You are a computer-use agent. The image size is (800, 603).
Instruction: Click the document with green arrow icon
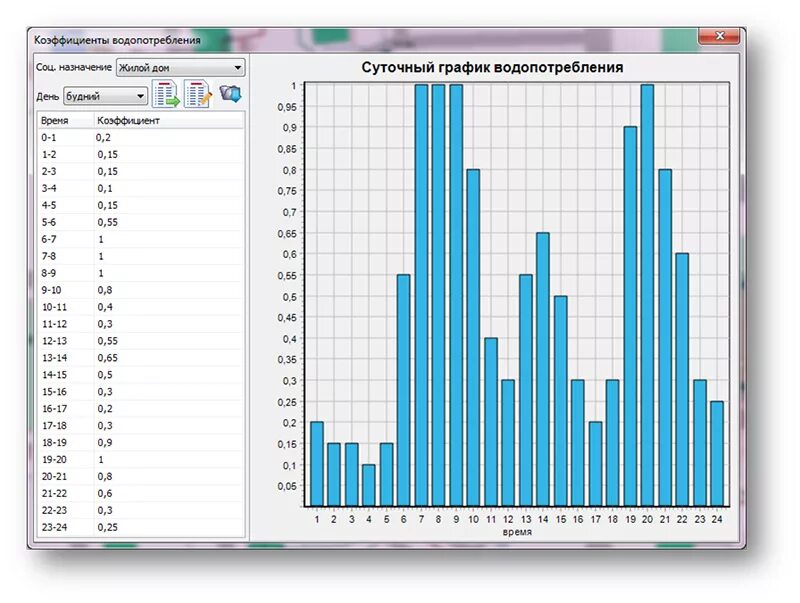tap(166, 94)
